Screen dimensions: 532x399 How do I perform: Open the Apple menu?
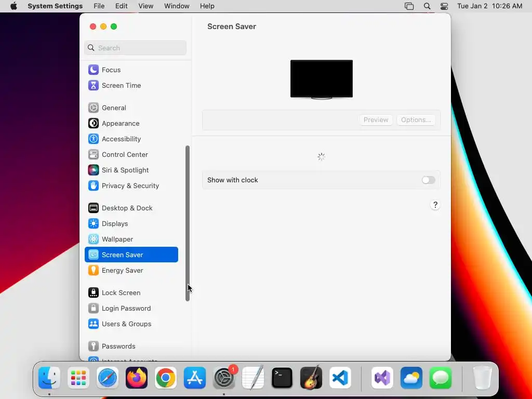[x=14, y=6]
